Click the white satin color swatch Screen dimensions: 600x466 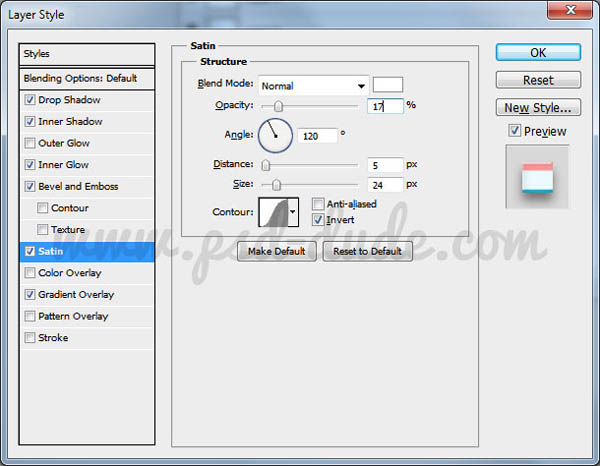click(x=387, y=85)
